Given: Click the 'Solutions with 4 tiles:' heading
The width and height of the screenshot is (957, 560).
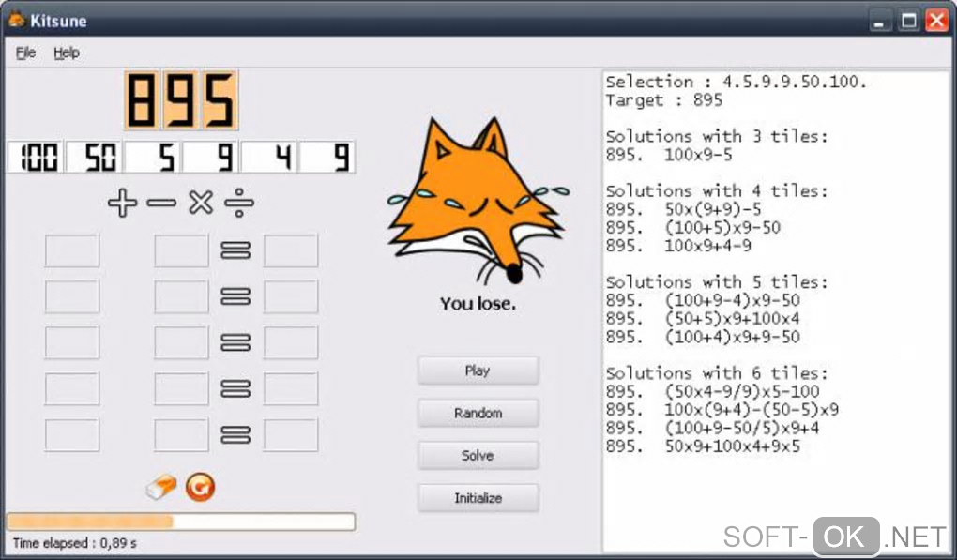Looking at the screenshot, I should [x=717, y=191].
